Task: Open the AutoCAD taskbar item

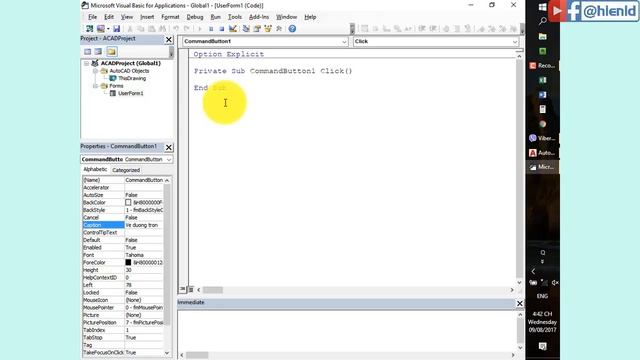Action: click(542, 153)
